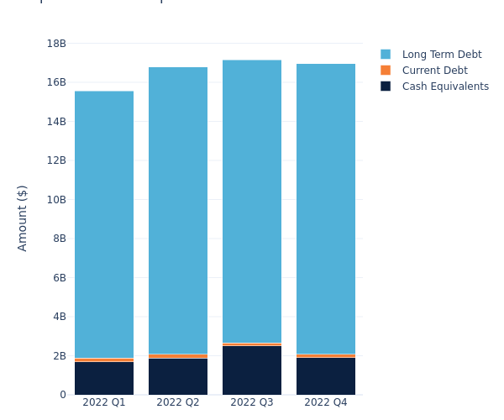Select the 2022 Q1 Long Term Debt bar
This screenshot has width=504, height=420.
point(104,224)
